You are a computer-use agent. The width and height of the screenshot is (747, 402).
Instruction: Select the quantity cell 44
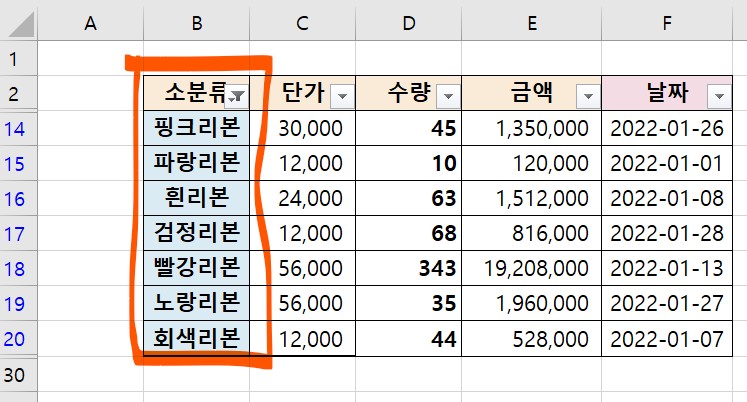(409, 338)
